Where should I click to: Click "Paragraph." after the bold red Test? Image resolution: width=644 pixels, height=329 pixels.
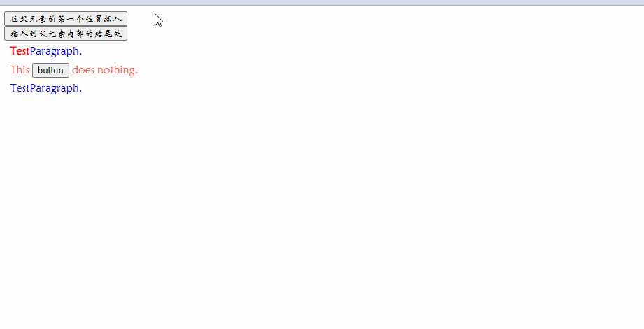(x=56, y=51)
